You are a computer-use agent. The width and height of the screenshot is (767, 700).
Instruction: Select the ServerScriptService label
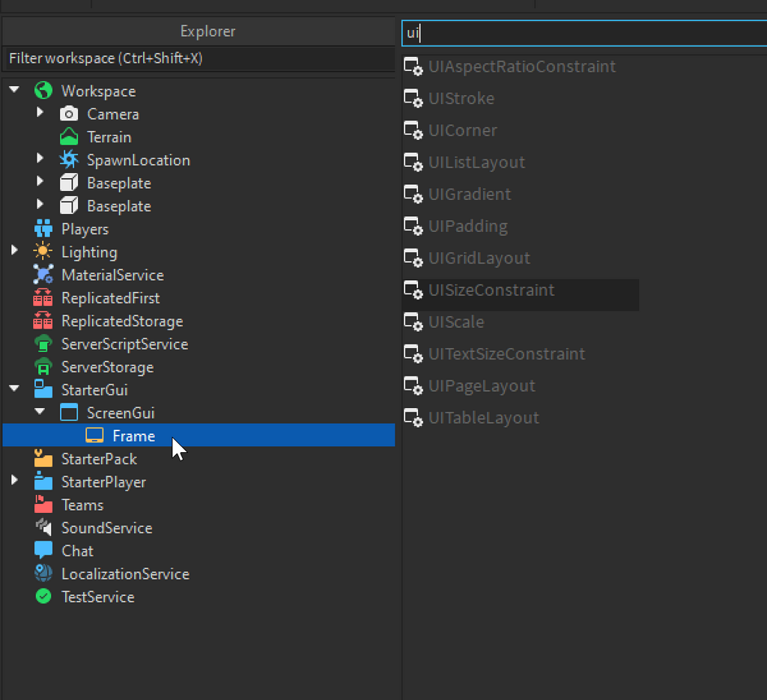pos(125,344)
